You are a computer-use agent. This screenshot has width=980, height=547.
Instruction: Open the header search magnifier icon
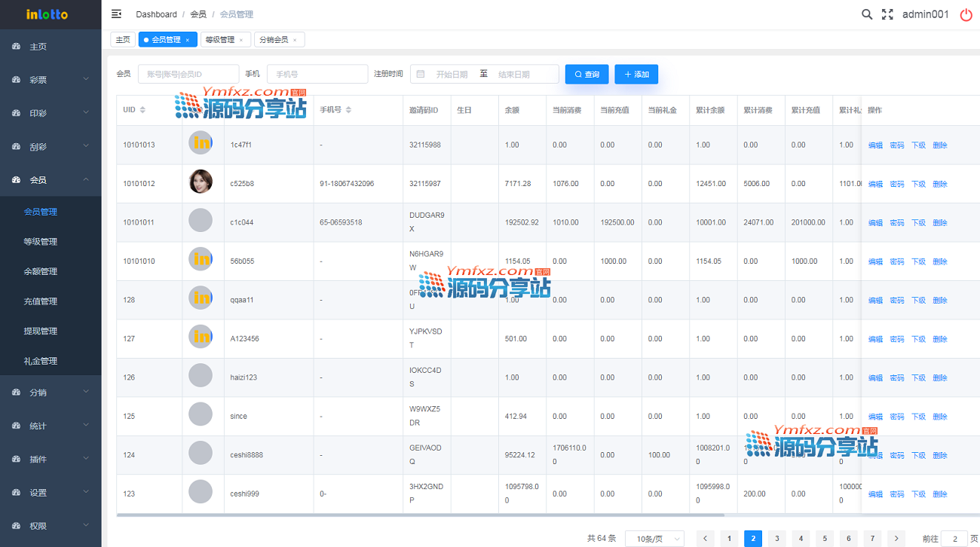(x=867, y=14)
